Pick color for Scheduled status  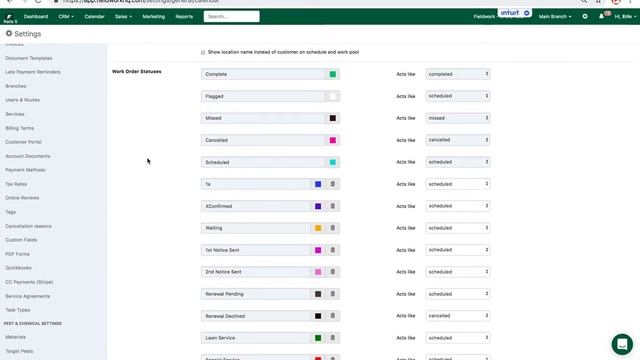coord(333,162)
